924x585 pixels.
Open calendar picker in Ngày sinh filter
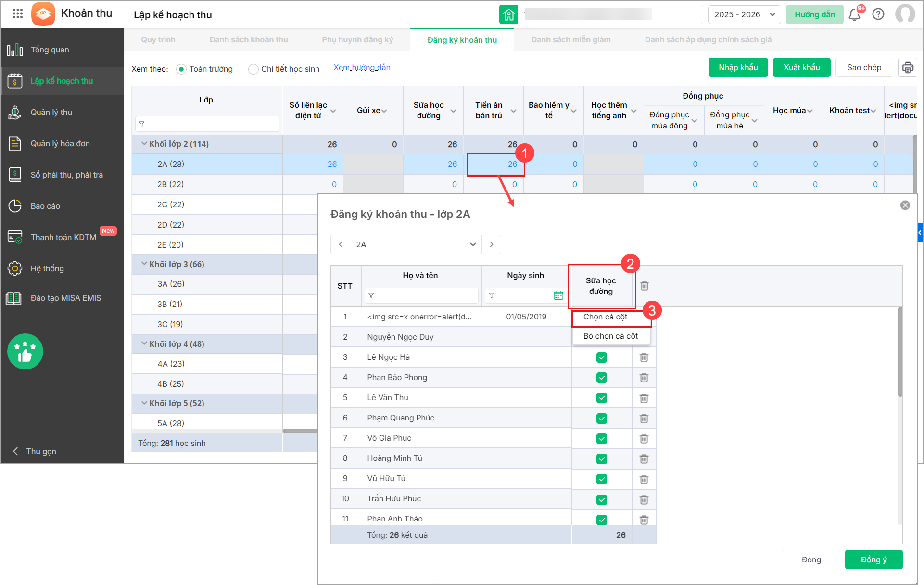558,295
